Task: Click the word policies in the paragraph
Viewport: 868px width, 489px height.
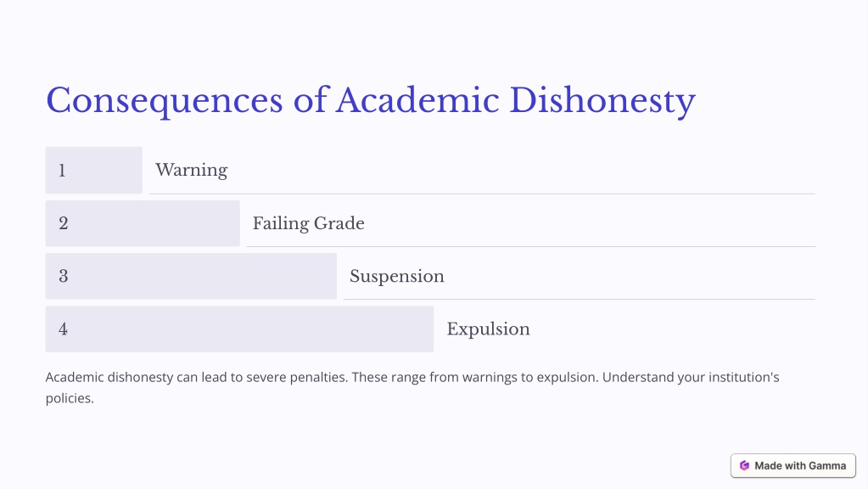Action: tap(70, 398)
